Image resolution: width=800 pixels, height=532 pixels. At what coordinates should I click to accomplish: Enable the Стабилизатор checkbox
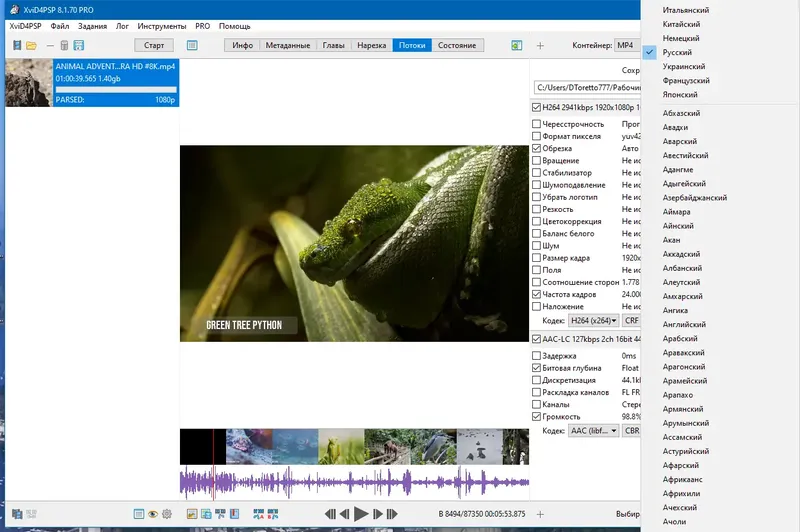click(537, 171)
